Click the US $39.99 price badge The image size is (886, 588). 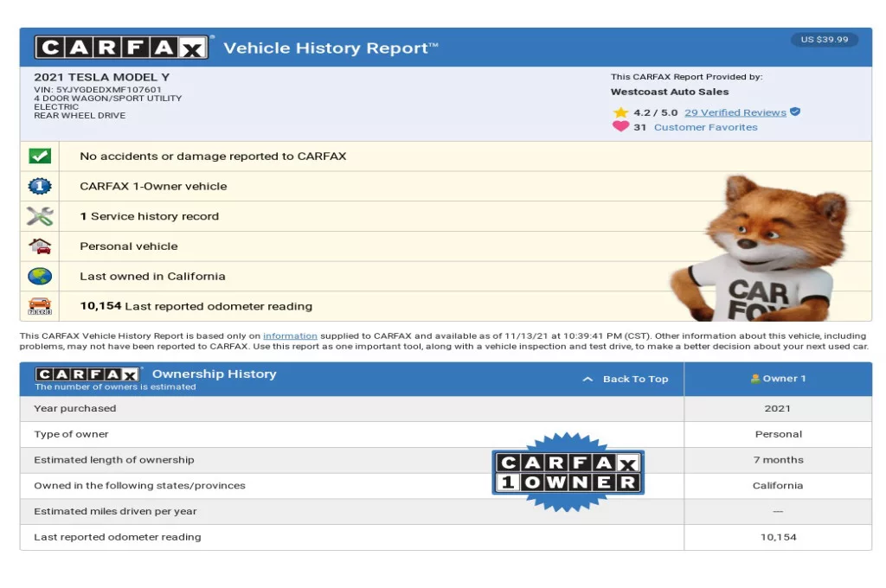coord(824,40)
